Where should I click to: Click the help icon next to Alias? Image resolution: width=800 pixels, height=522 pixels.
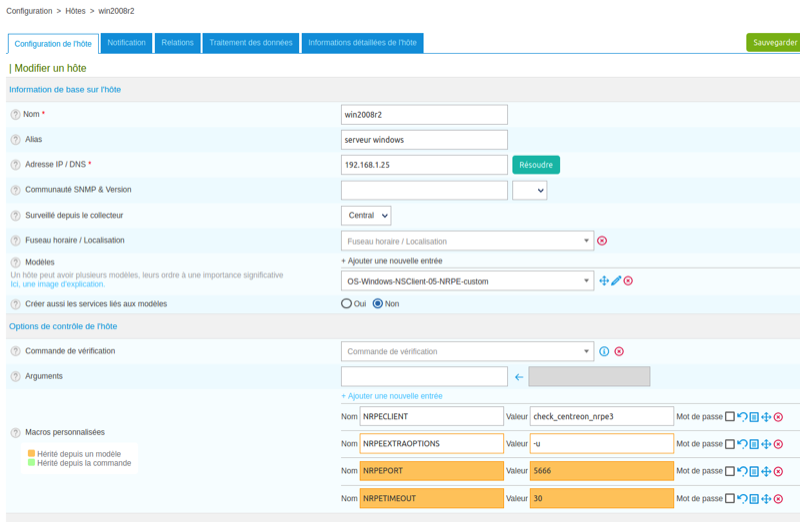click(x=15, y=139)
